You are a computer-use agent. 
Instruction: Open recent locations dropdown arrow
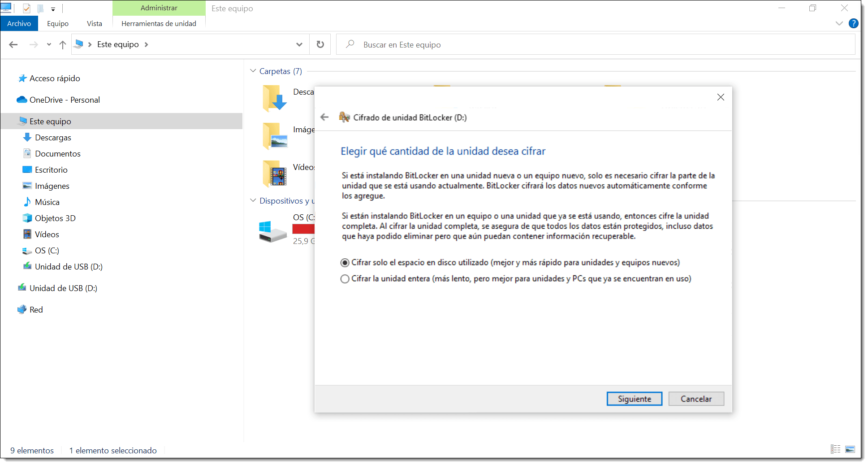tap(49, 44)
